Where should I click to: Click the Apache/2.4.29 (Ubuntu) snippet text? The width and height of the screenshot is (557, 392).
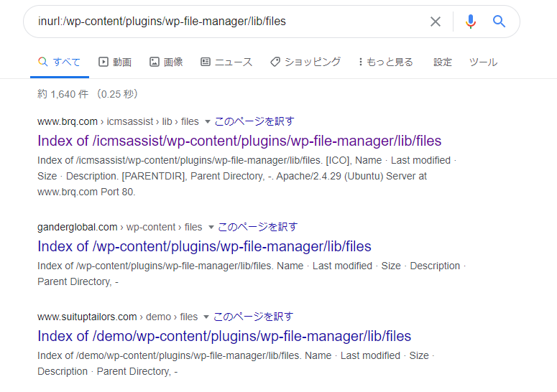click(x=330, y=176)
